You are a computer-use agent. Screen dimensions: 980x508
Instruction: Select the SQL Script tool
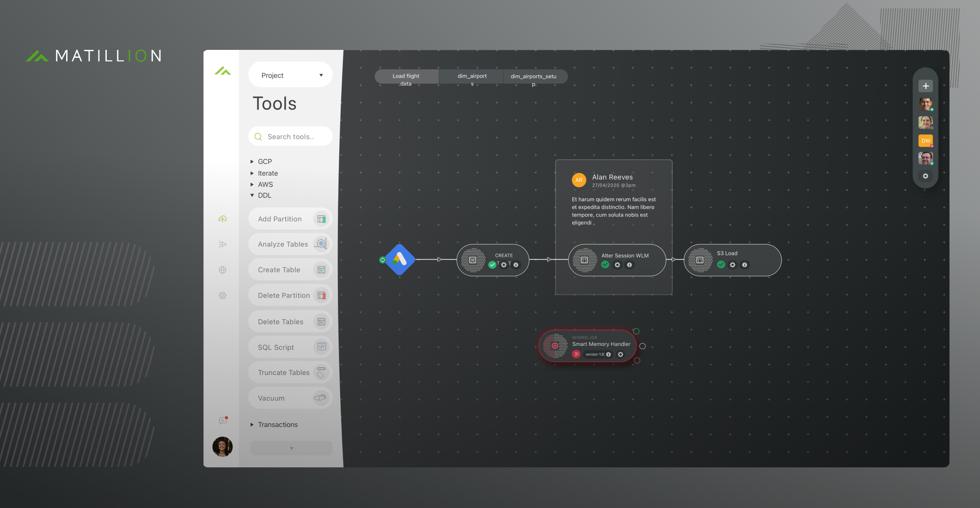tap(290, 347)
